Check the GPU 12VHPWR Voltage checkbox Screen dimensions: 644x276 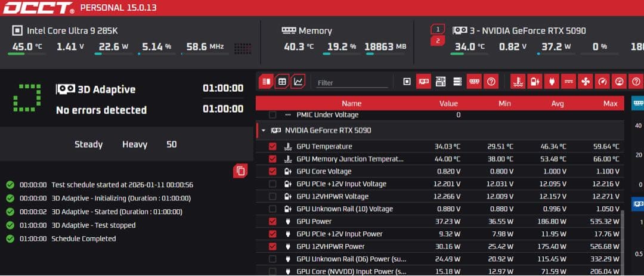pos(273,196)
